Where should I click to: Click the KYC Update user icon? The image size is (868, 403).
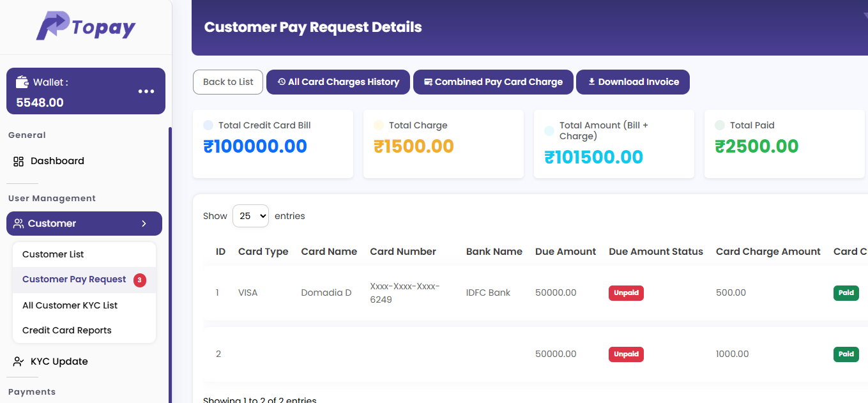pos(19,361)
